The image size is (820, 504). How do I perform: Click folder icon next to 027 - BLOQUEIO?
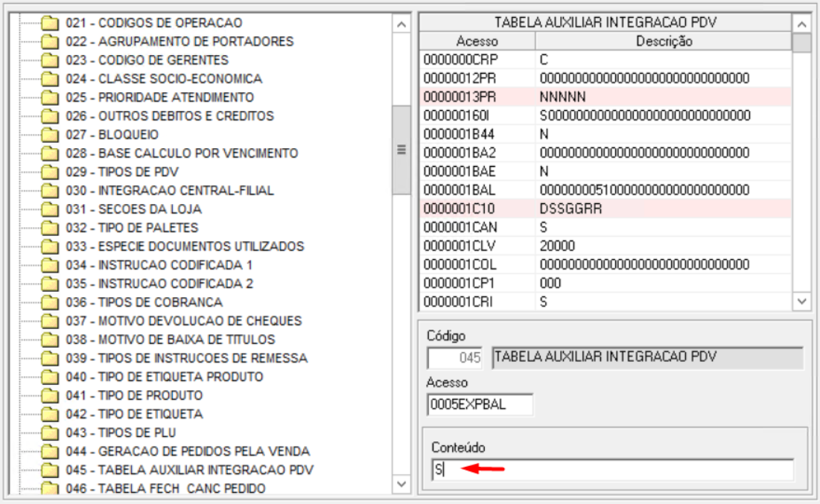point(50,135)
